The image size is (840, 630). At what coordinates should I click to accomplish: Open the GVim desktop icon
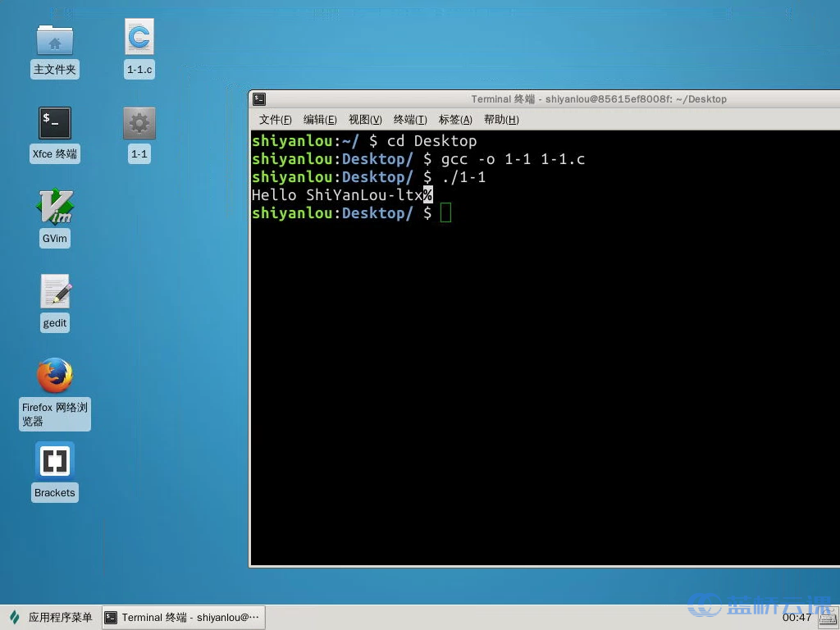pos(55,206)
